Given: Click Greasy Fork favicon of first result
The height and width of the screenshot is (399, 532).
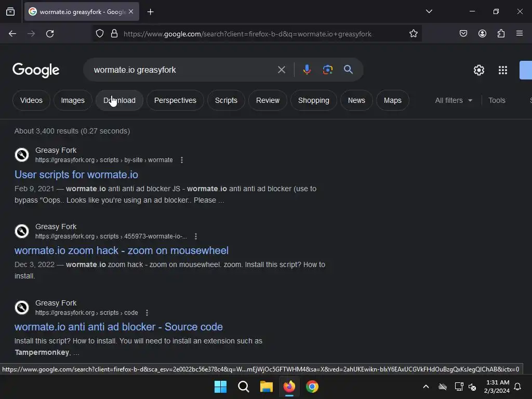Looking at the screenshot, I should (22, 155).
